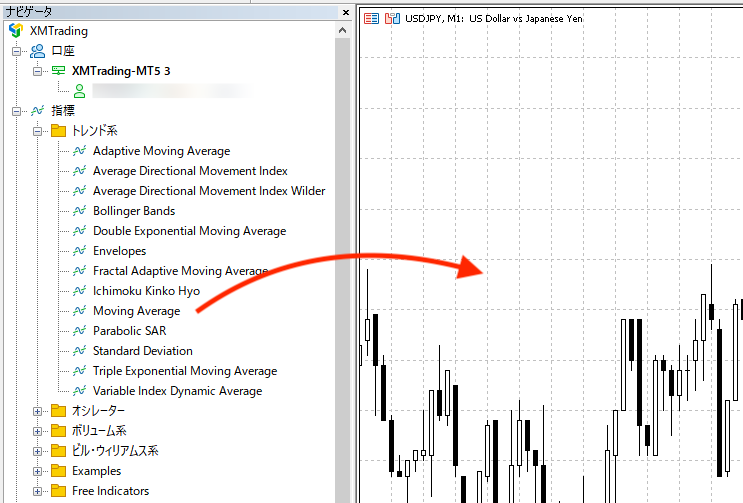Screen dimensions: 743x503
Task: Expand the ボリューム系 folder
Action: click(x=37, y=431)
